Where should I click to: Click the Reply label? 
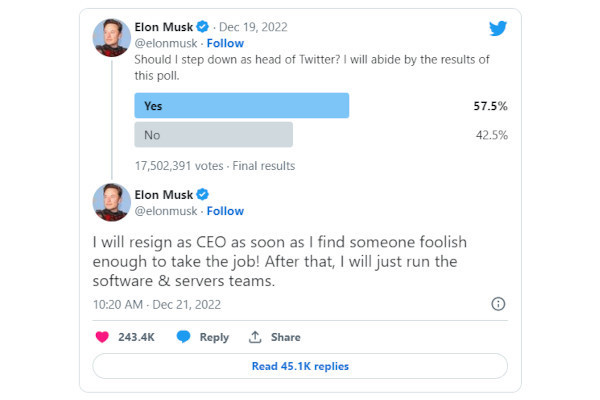(x=214, y=337)
